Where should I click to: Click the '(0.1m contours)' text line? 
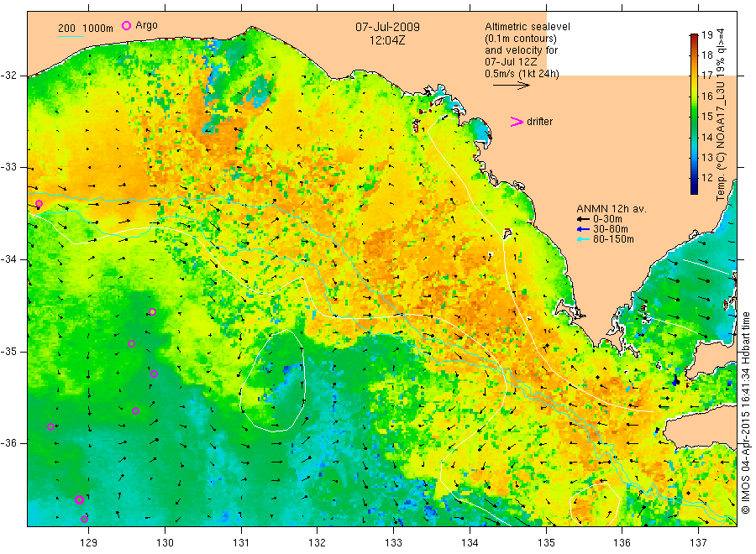521,39
